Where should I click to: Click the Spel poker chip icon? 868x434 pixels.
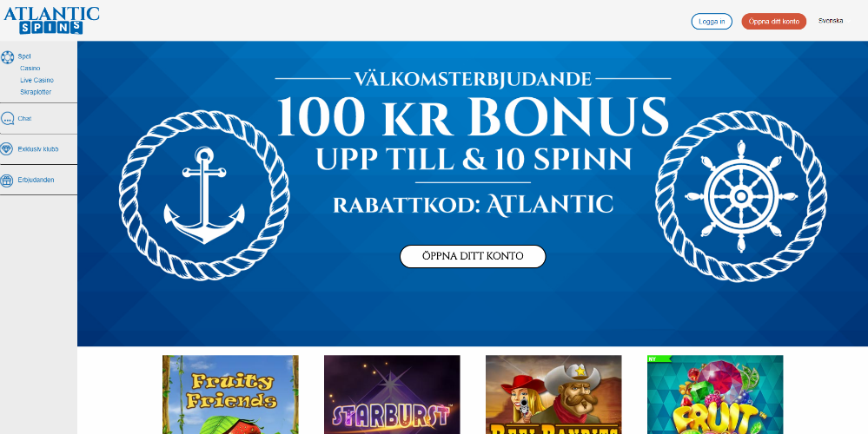click(7, 57)
